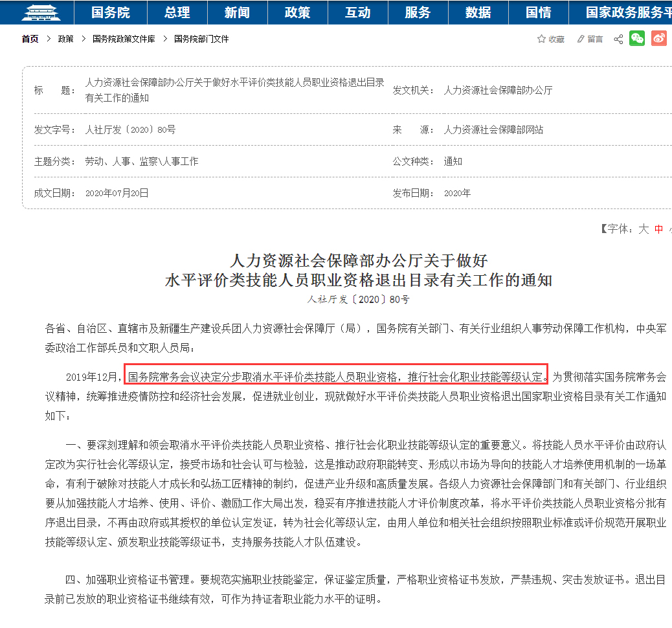Share the page via Weibo icon

click(659, 39)
